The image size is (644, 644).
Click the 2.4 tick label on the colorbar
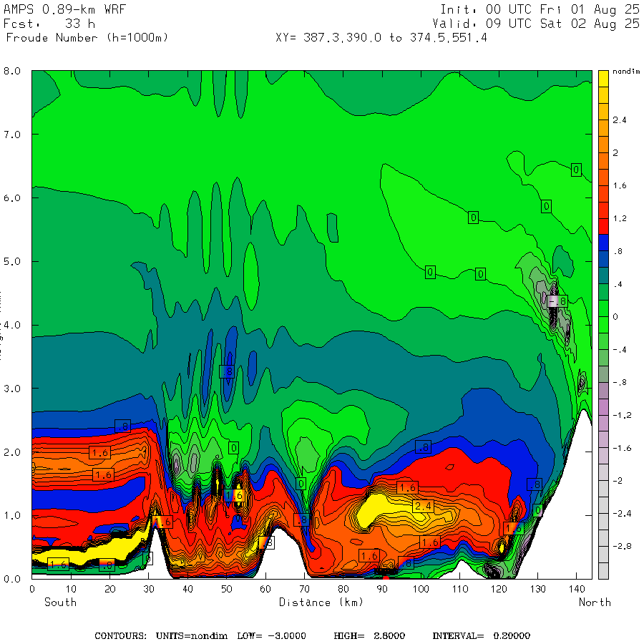620,120
